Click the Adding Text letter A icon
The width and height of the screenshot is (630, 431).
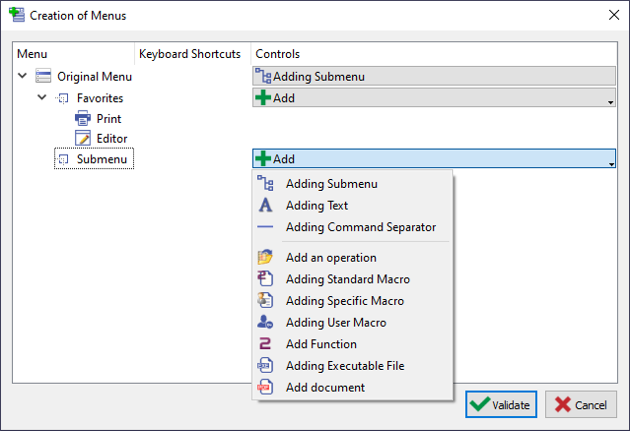tap(265, 205)
